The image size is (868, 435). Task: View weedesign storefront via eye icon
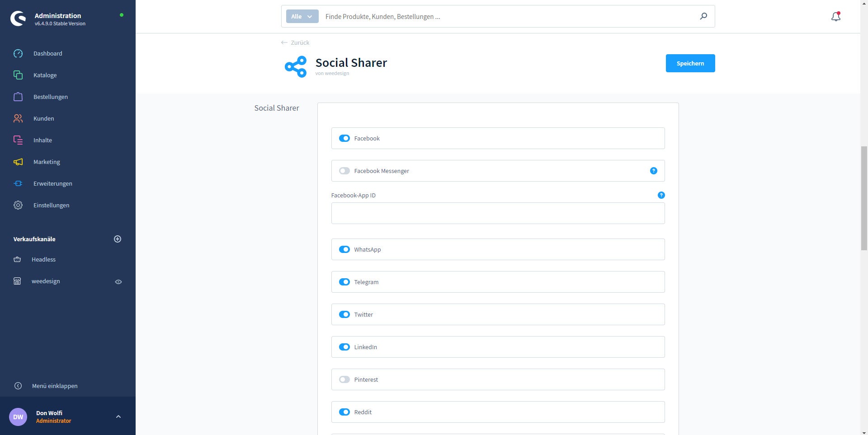coord(118,282)
